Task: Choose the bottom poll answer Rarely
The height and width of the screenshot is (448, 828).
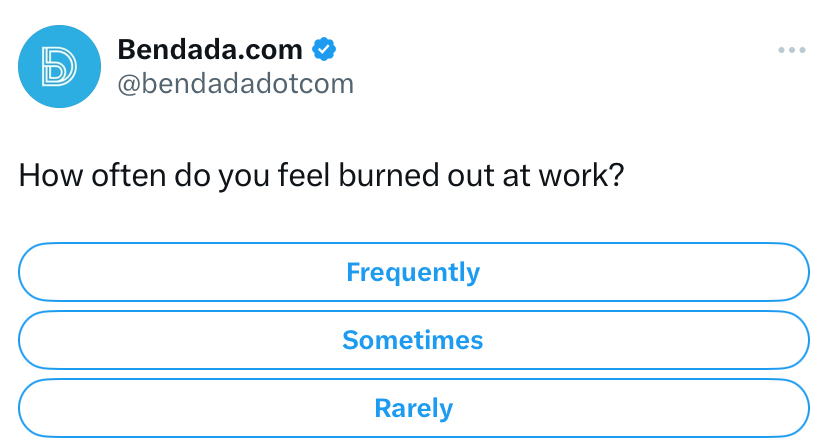Action: click(413, 408)
